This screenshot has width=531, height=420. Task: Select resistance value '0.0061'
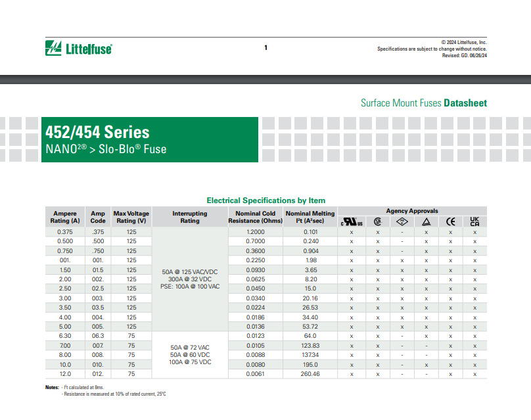[x=256, y=374]
